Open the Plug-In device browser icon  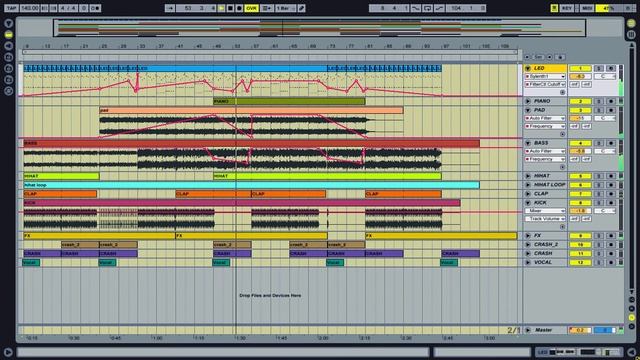tap(9, 46)
